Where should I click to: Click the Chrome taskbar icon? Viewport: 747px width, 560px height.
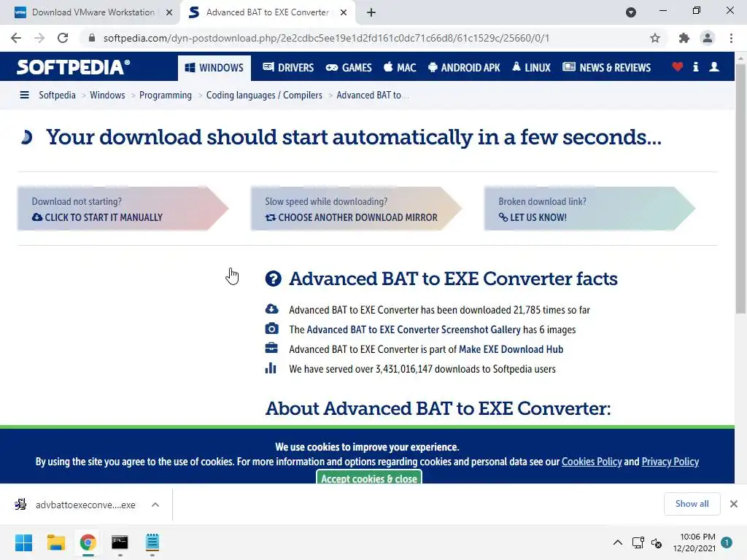(88, 542)
